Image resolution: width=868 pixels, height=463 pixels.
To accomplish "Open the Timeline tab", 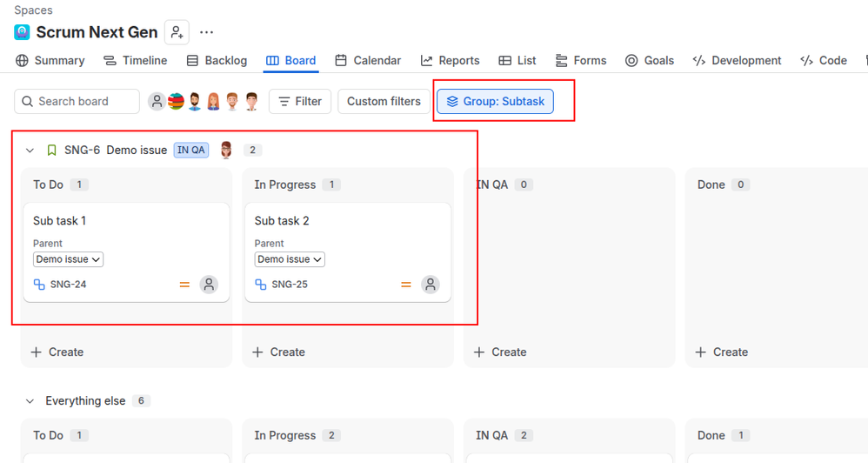I will [x=136, y=60].
